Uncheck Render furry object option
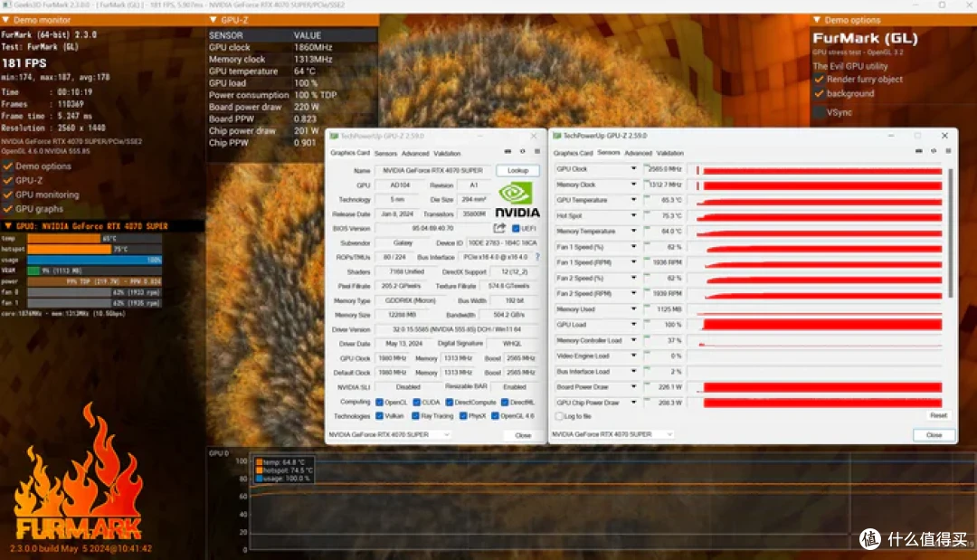Viewport: 977px width, 560px height. click(819, 79)
